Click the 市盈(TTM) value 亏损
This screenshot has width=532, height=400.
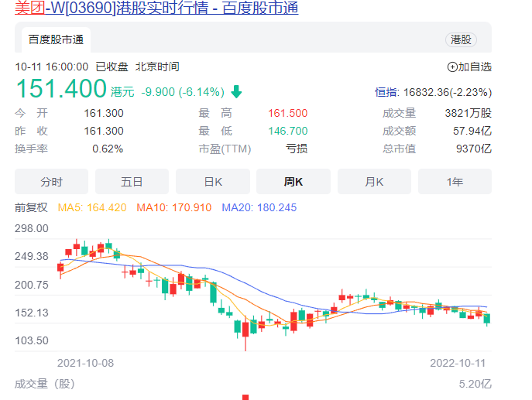coord(297,149)
